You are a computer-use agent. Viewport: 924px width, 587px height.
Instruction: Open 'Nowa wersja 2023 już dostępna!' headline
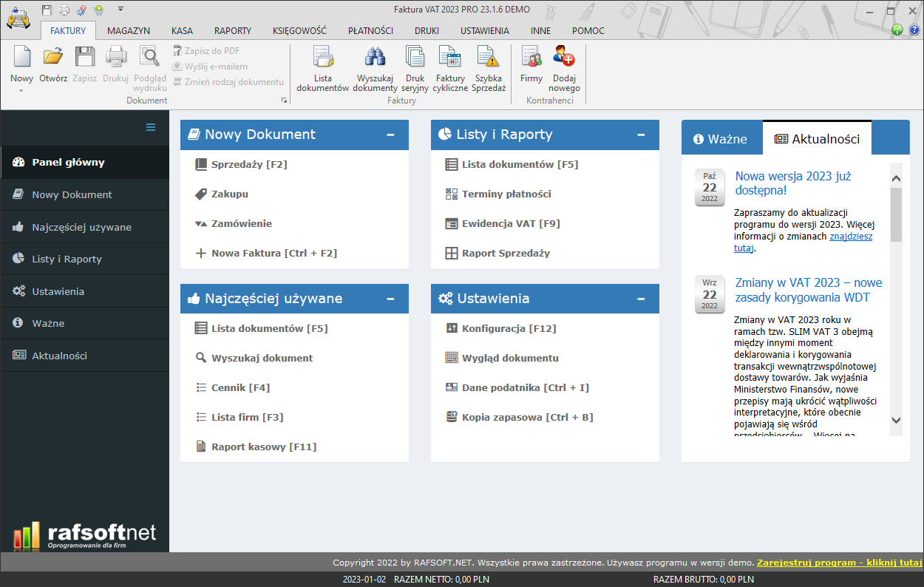(793, 183)
